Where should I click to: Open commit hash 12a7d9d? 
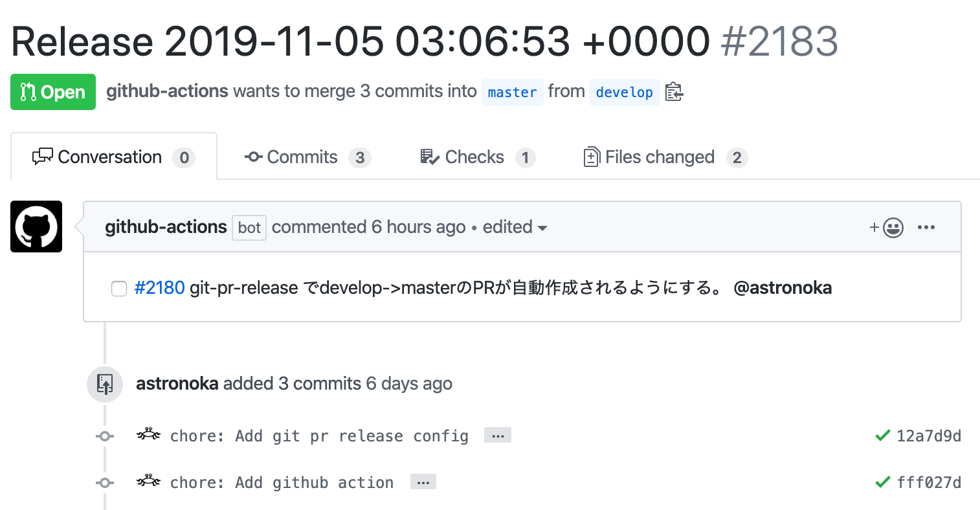[x=928, y=436]
